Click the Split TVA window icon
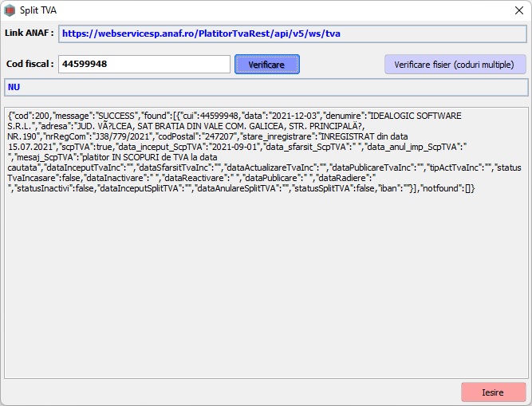Image resolution: width=532 pixels, height=406 pixels. (x=10, y=11)
